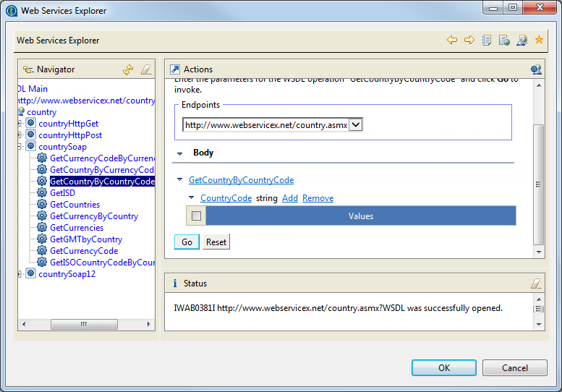Select the GetISD operation
This screenshot has height=392, width=562.
(x=62, y=193)
